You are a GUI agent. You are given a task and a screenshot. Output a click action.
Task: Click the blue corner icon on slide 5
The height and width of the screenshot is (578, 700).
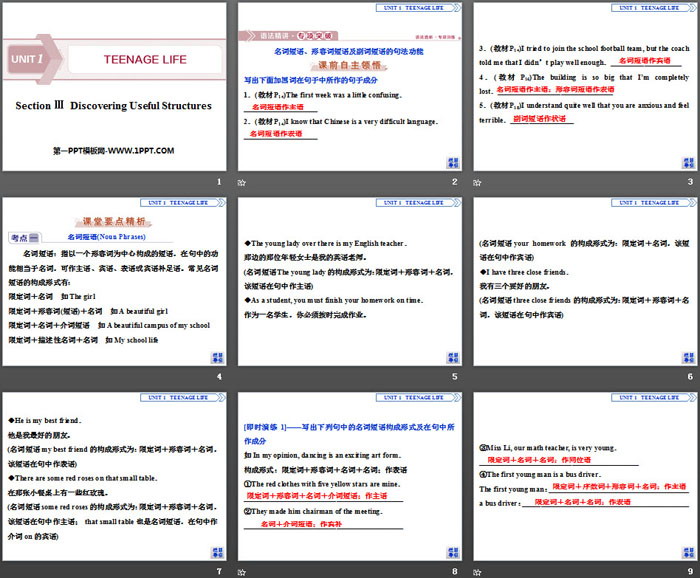(x=453, y=358)
